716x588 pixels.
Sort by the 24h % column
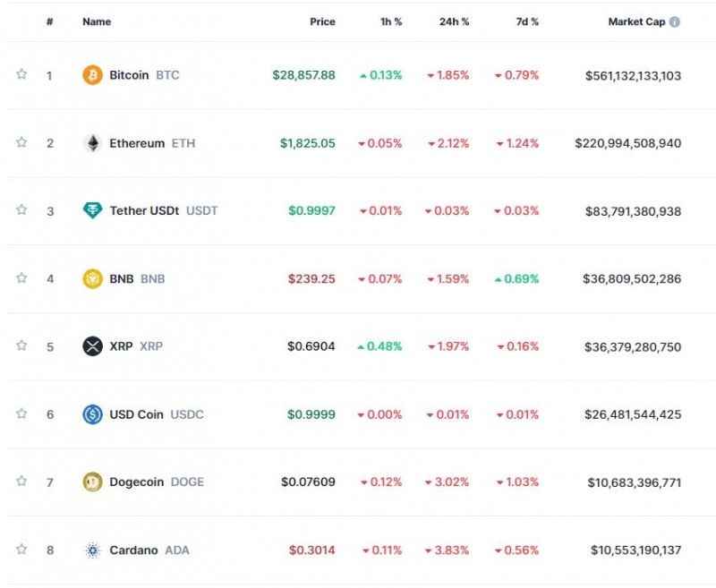click(x=452, y=21)
